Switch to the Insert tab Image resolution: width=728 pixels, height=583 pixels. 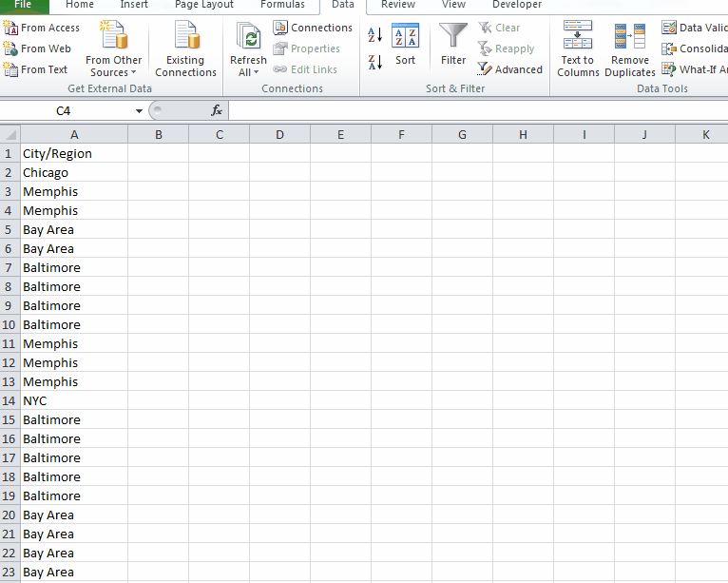coord(134,5)
